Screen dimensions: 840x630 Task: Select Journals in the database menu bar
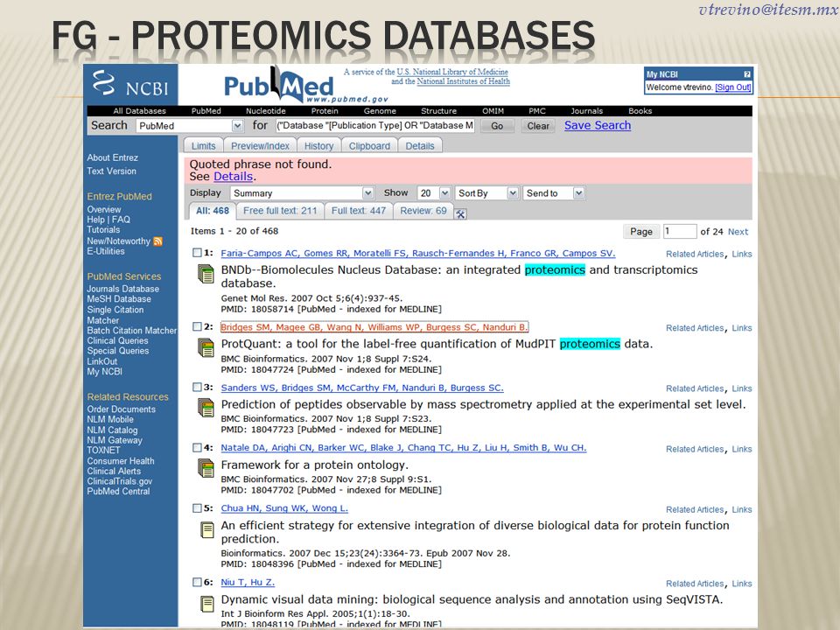click(x=586, y=111)
